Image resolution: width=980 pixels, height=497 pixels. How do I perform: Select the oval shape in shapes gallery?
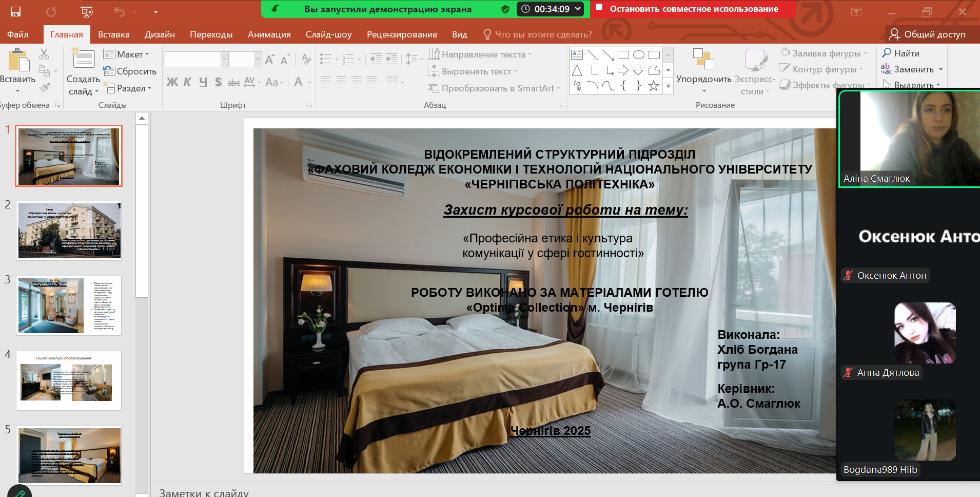click(638, 55)
